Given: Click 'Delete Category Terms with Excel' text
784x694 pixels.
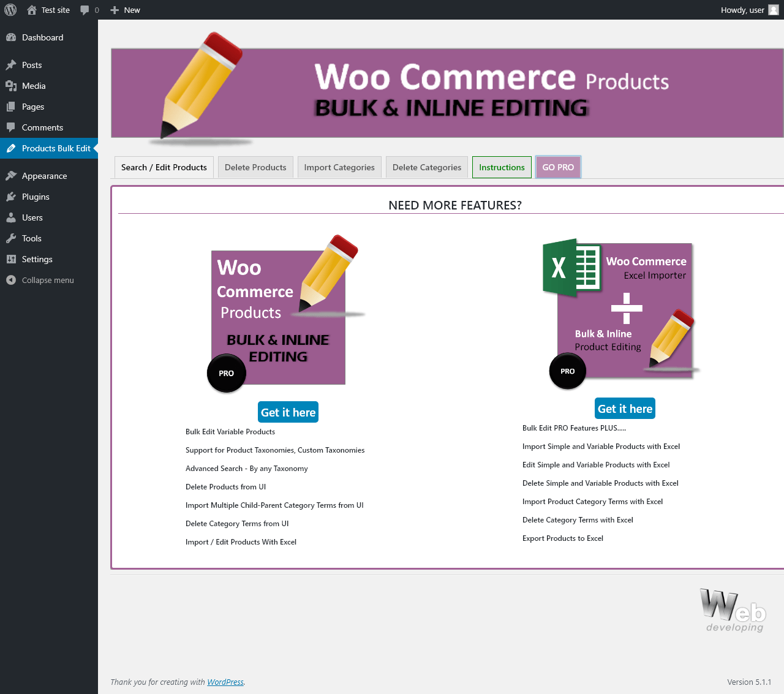Looking at the screenshot, I should (x=578, y=520).
